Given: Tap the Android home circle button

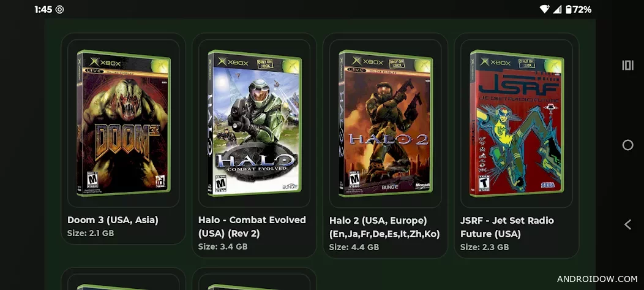Looking at the screenshot, I should click(x=627, y=145).
